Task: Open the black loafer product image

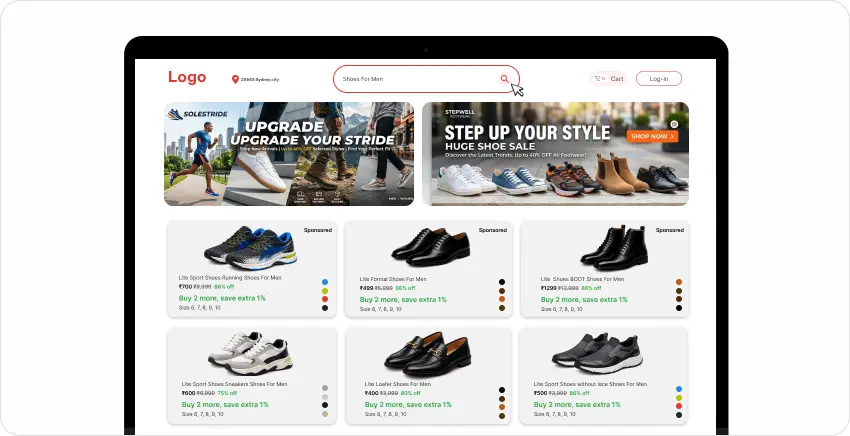Action: pos(428,354)
